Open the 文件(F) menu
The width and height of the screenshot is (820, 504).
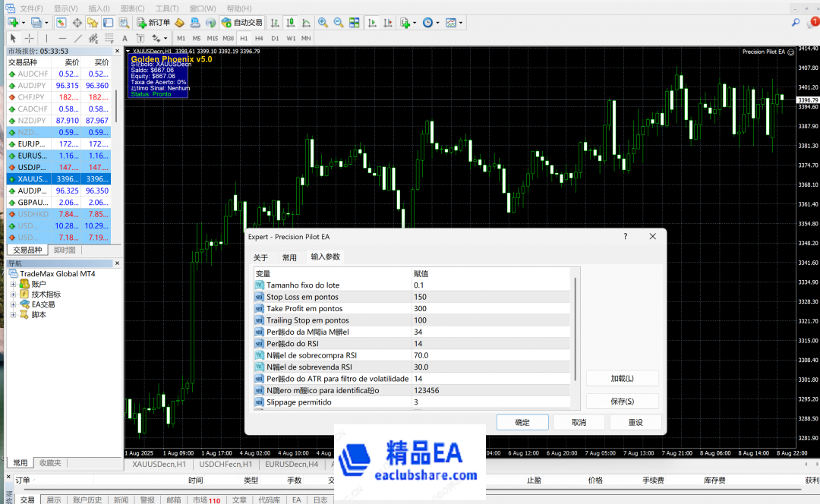(x=31, y=8)
